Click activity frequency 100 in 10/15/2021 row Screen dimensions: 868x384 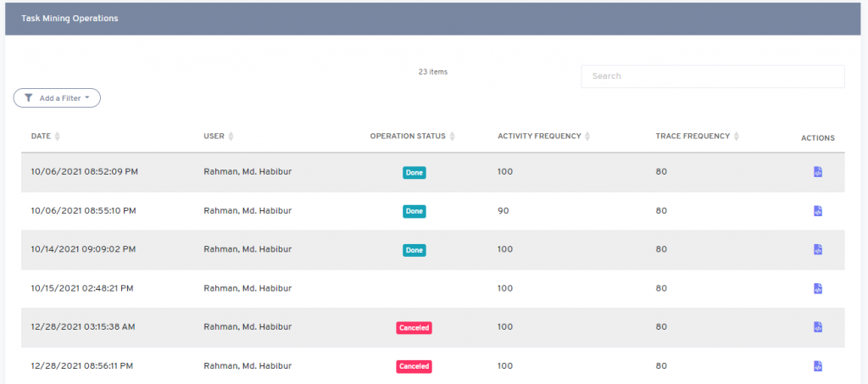[x=505, y=288]
